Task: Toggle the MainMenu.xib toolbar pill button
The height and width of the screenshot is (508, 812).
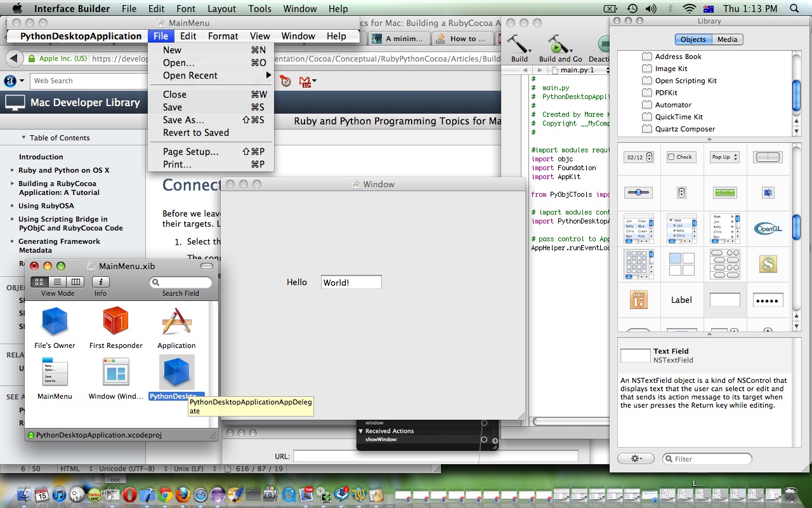Action: click(207, 266)
